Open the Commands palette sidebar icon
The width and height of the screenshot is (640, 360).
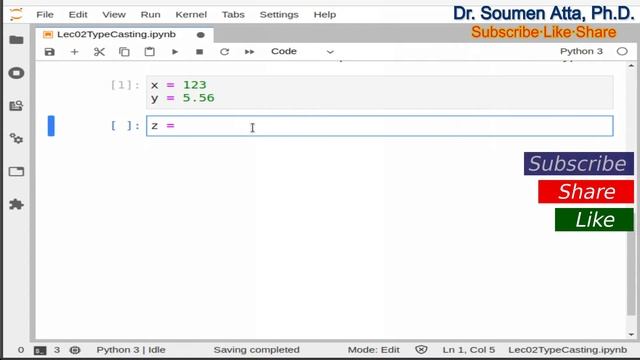coord(16,106)
